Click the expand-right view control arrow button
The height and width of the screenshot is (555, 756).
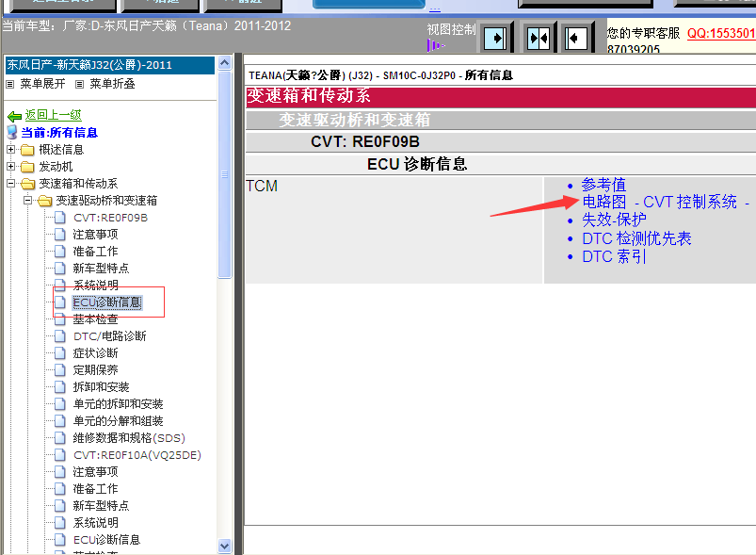click(494, 38)
